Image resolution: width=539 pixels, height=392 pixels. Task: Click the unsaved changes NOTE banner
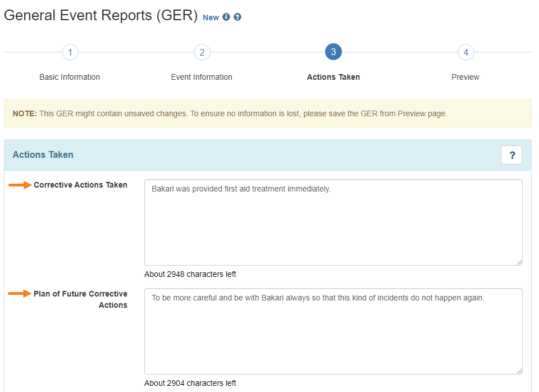(x=268, y=113)
